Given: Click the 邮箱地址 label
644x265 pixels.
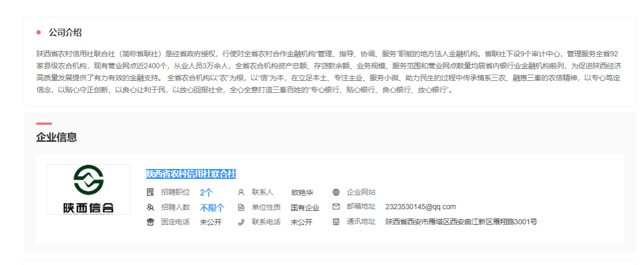Looking at the screenshot, I should point(361,207).
